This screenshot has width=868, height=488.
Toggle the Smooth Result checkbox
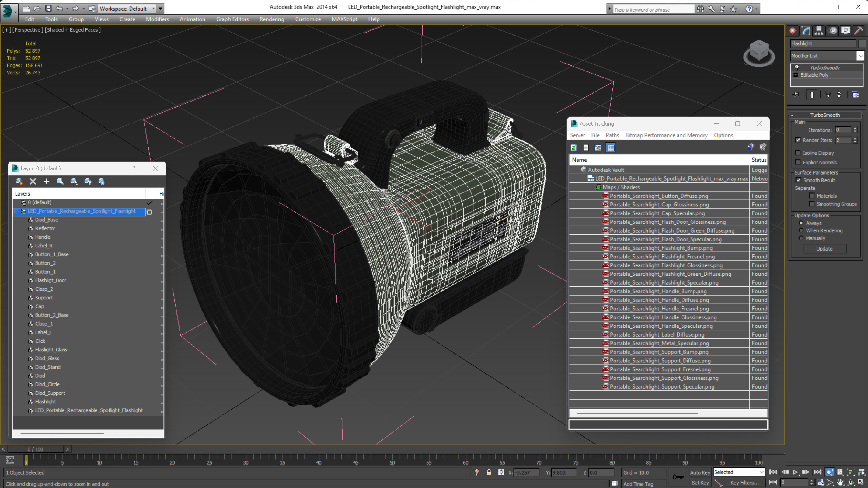[x=798, y=180]
